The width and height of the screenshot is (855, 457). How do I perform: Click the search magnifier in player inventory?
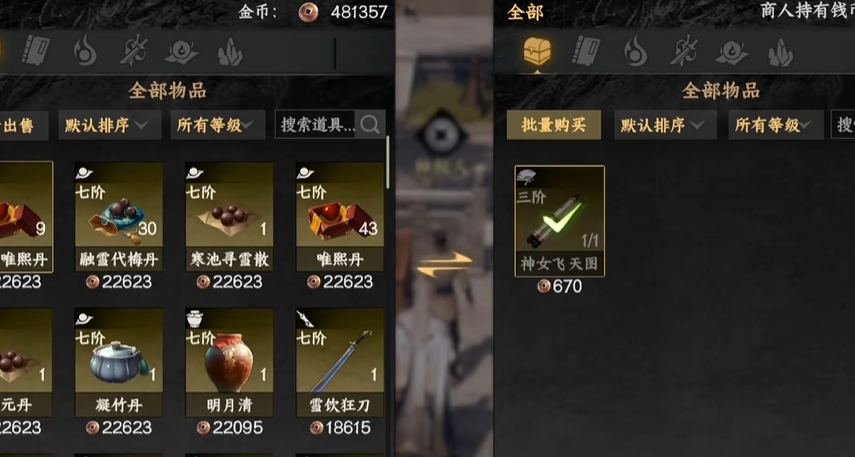pos(370,125)
